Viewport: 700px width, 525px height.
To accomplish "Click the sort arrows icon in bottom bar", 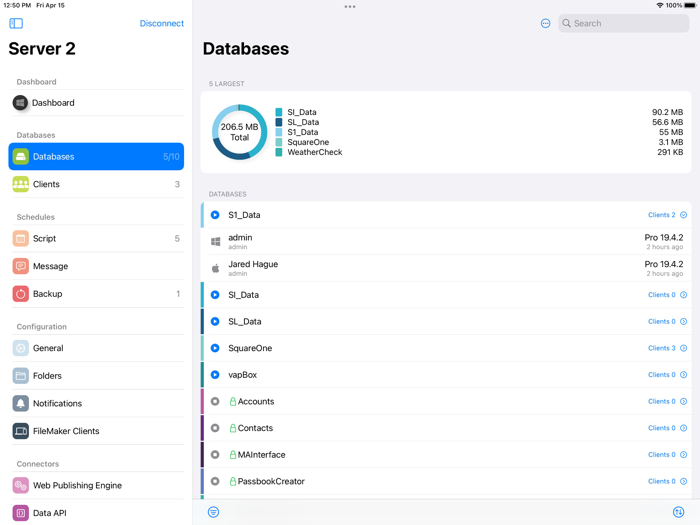I will [x=678, y=512].
